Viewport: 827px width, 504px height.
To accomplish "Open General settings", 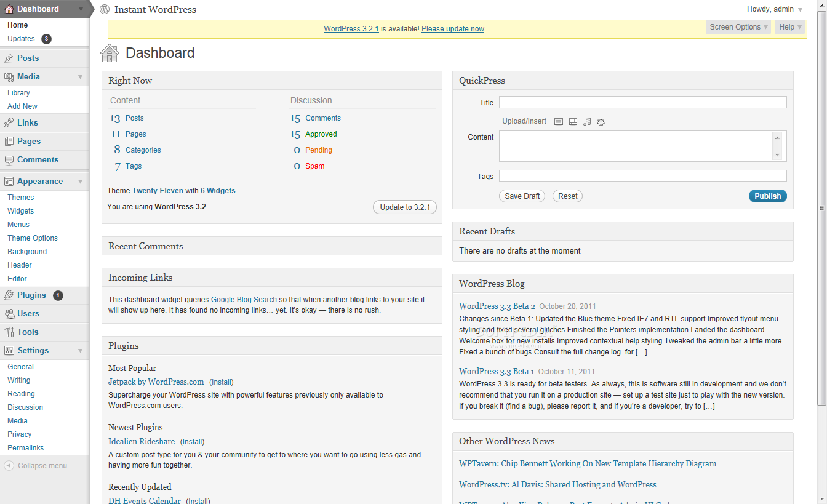I will (x=20, y=367).
